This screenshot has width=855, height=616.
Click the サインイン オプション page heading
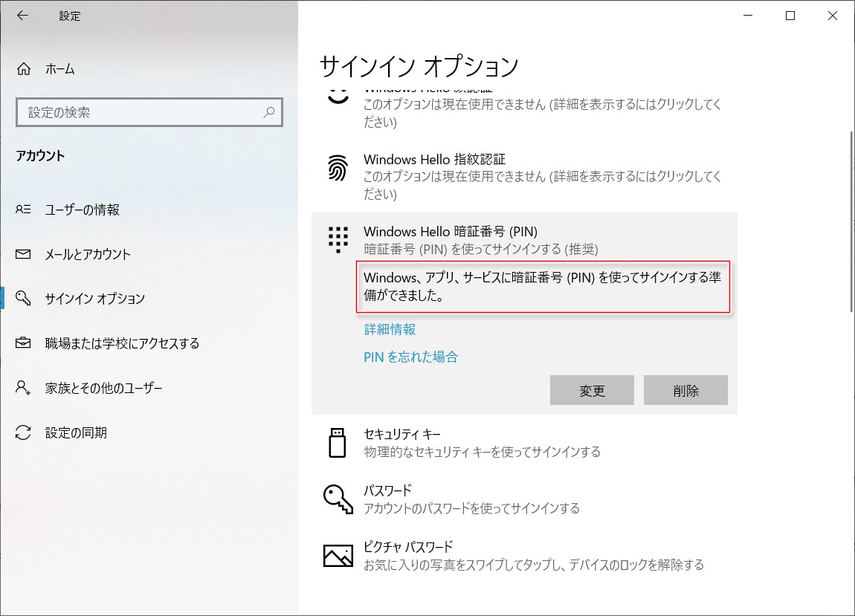419,66
